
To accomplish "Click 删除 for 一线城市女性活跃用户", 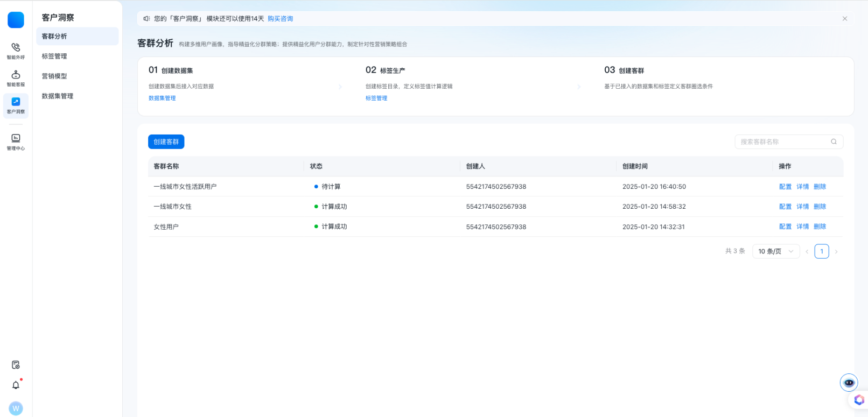I will point(820,187).
